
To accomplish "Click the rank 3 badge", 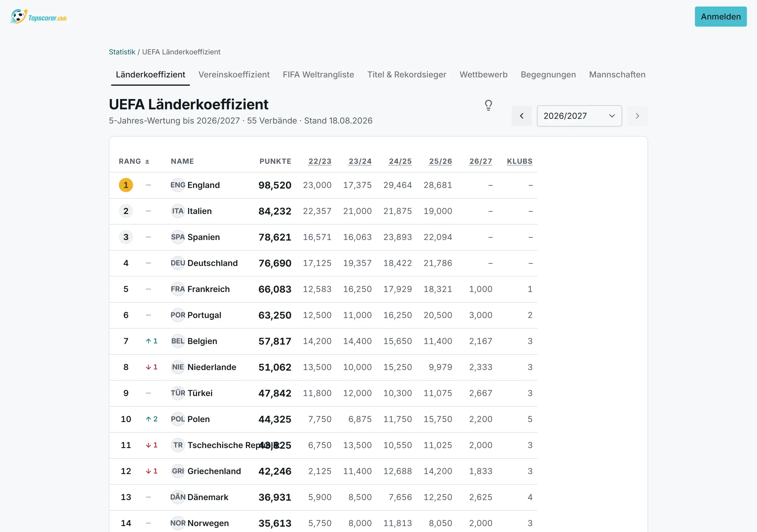I will pos(126,237).
